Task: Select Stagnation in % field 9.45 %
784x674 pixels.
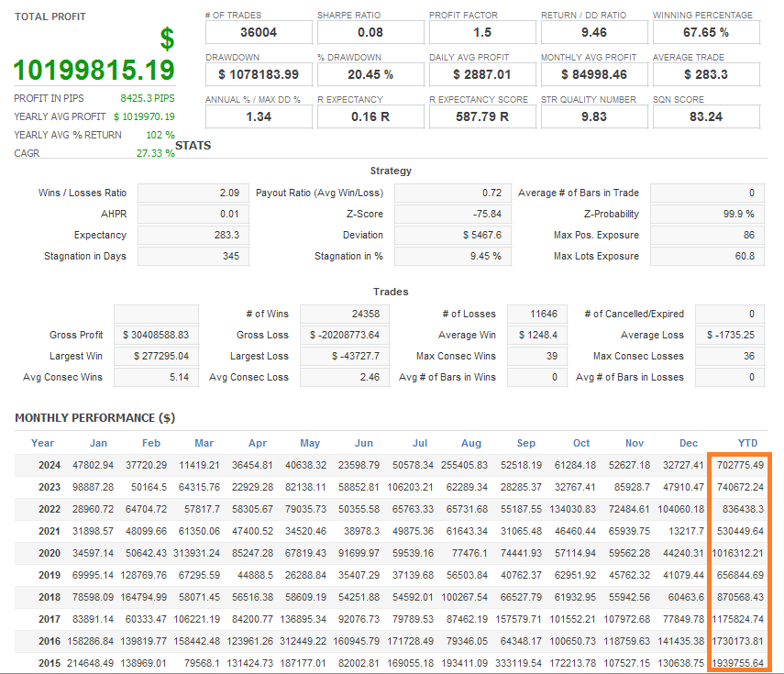Action: click(x=453, y=256)
